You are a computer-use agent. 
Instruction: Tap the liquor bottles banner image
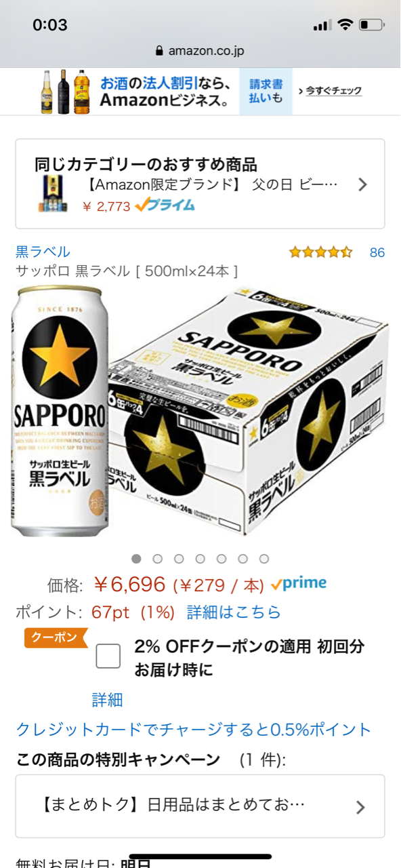[x=65, y=91]
